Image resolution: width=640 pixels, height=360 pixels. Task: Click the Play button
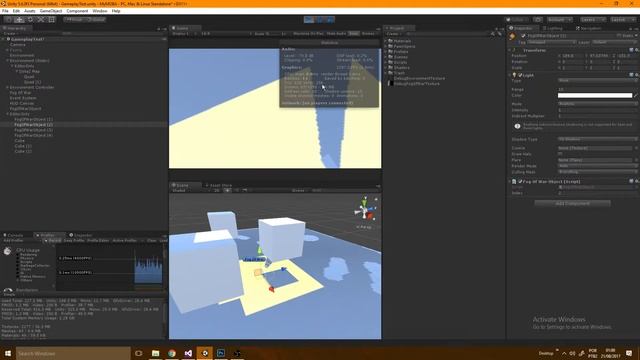(x=309, y=20)
